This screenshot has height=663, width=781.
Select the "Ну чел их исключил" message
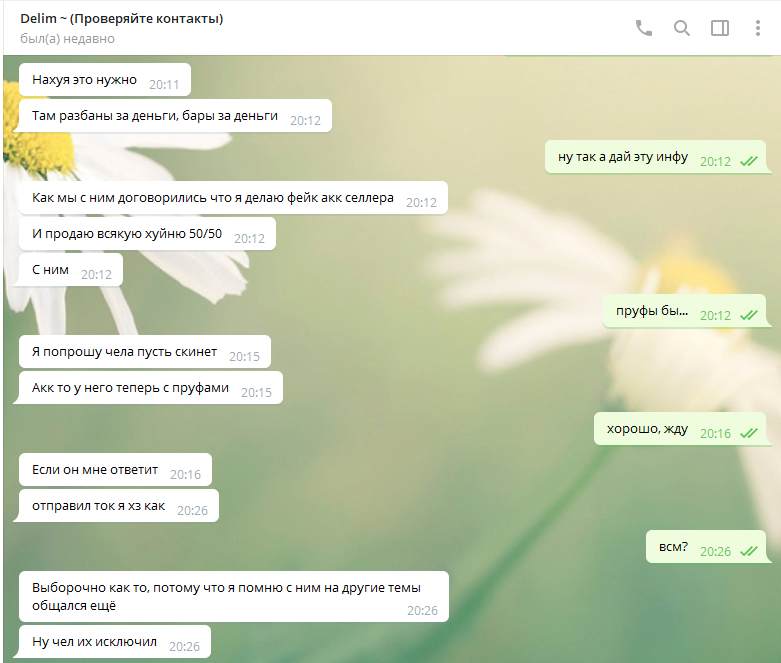click(95, 642)
